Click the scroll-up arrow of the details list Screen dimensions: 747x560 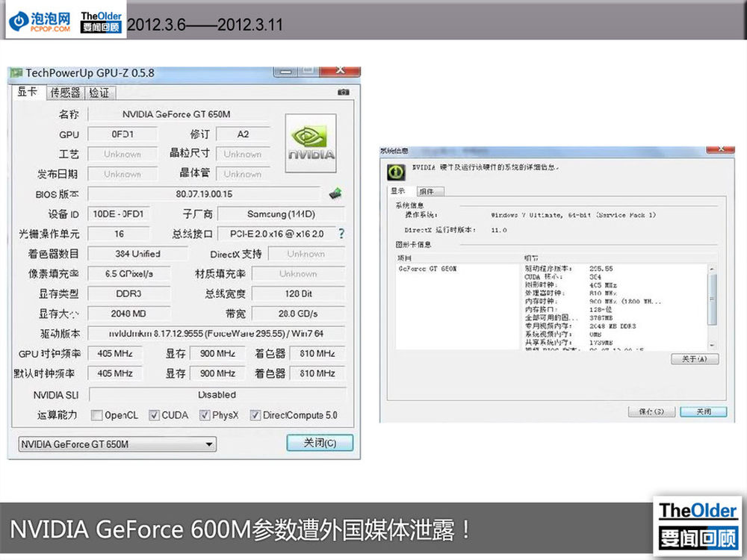pyautogui.click(x=712, y=269)
